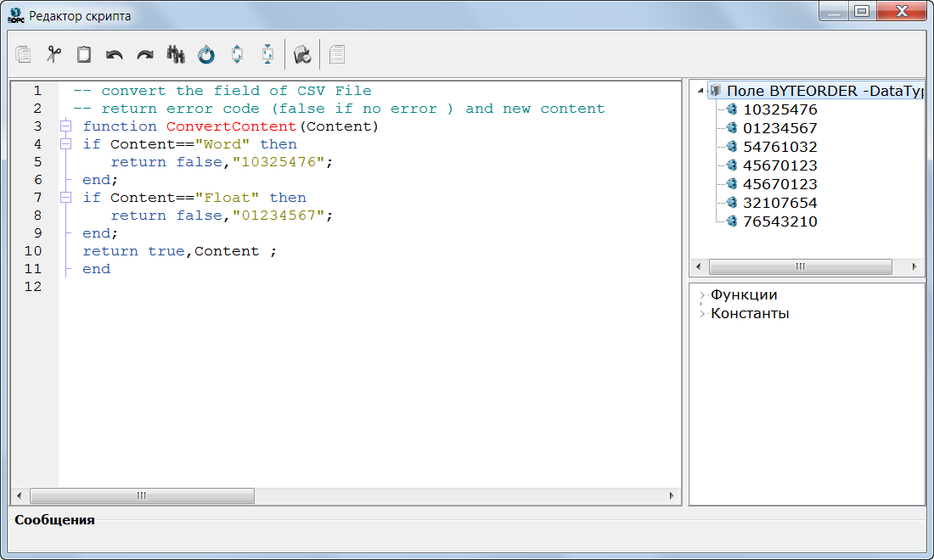Screen dimensions: 934x560
Task: Select the Функции tree label
Action: 744,295
